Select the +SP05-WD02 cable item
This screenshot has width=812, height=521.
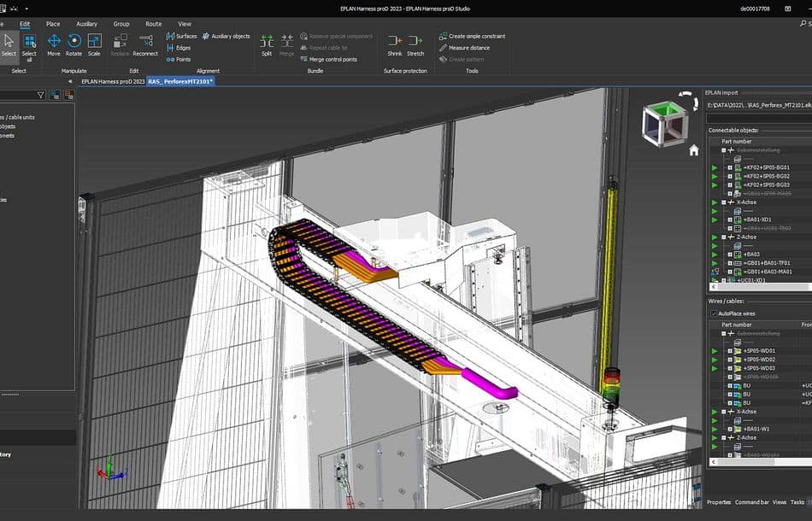click(759, 360)
